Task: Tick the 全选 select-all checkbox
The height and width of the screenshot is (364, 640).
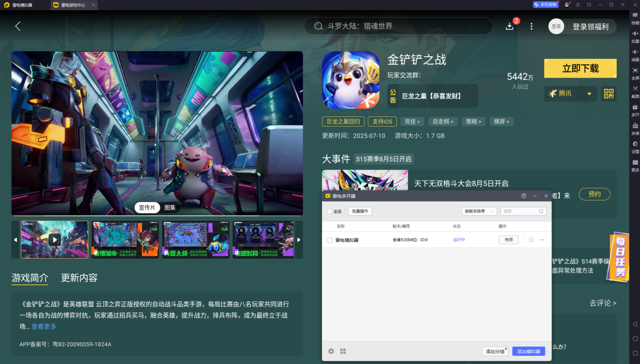Action: [x=330, y=211]
